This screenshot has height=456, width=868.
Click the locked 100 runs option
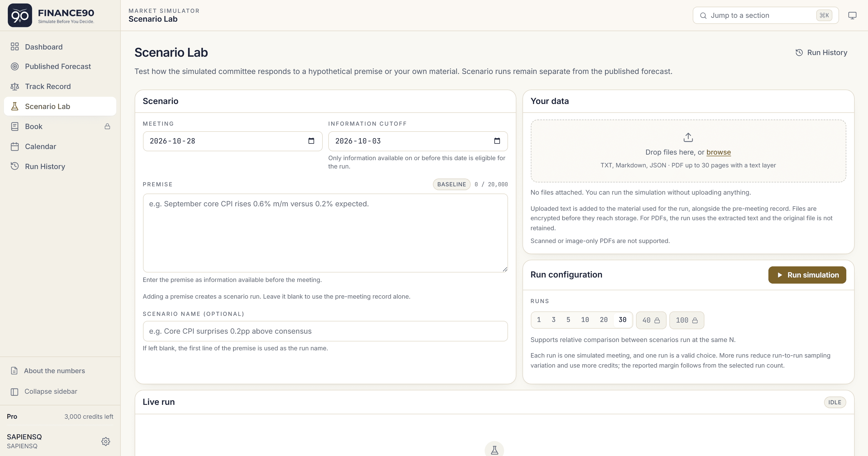687,320
